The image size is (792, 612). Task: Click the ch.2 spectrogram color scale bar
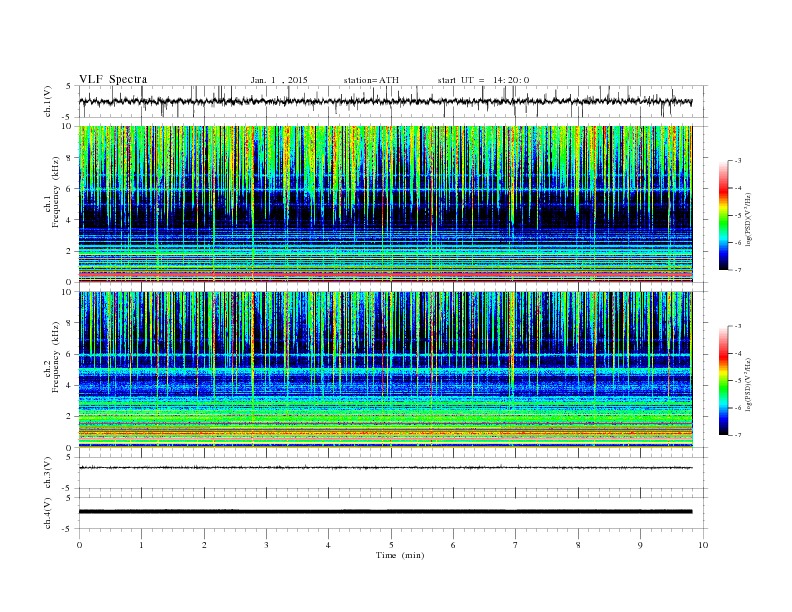click(723, 381)
